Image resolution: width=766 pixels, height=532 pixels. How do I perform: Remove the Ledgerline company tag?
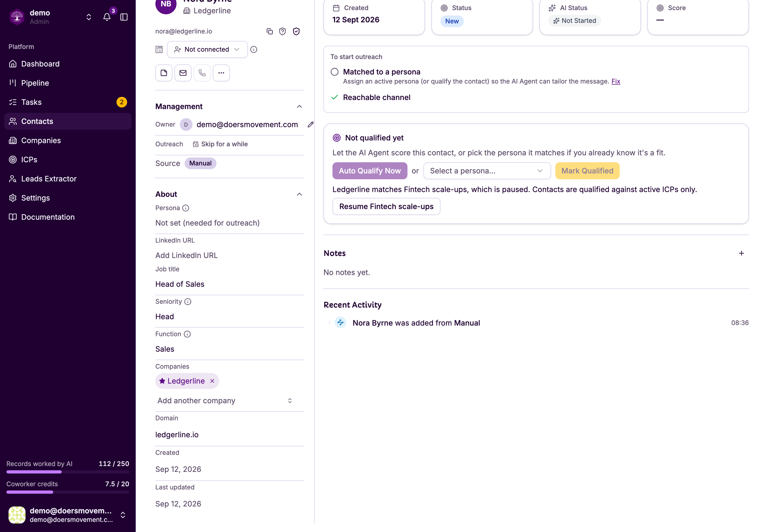point(212,381)
